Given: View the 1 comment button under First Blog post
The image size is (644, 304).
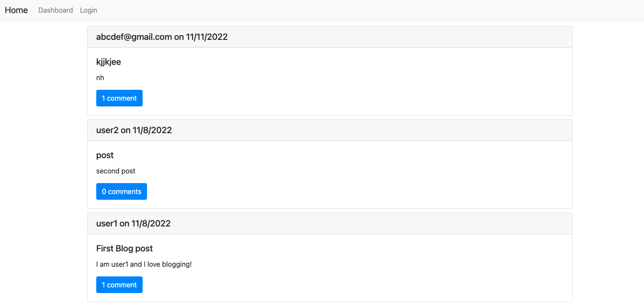Looking at the screenshot, I should (119, 285).
